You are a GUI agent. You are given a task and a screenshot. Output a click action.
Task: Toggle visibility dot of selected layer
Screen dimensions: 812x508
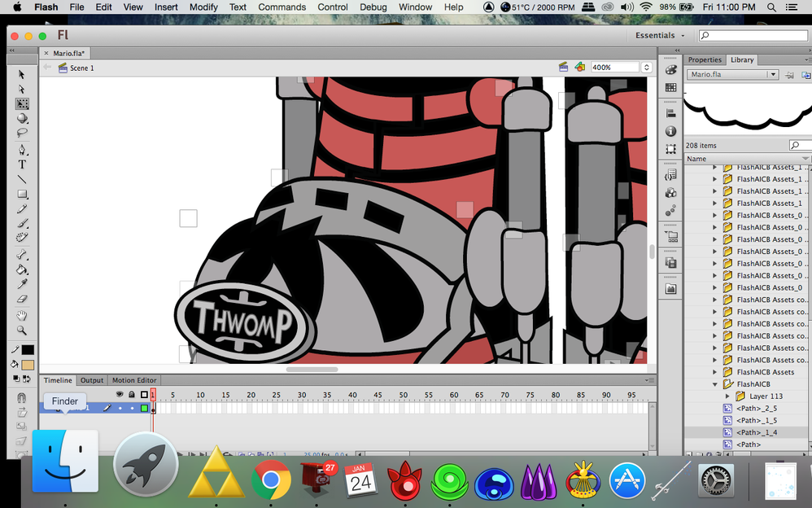click(120, 409)
